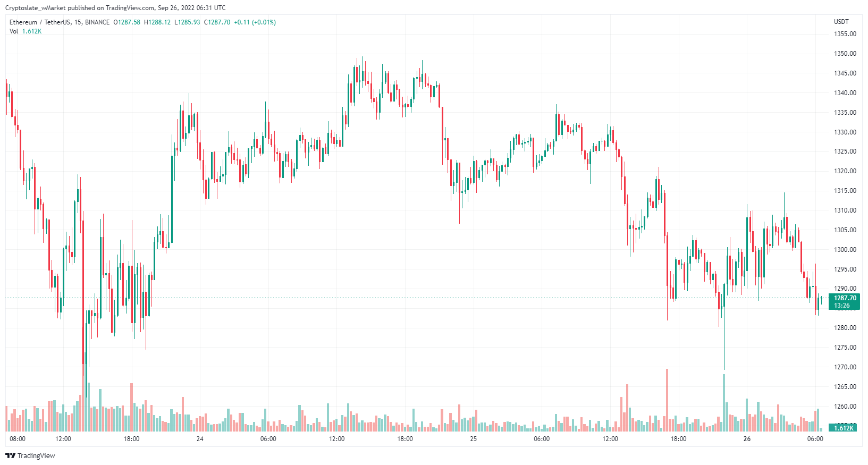Click the current price tag 1287.70

[x=844, y=298]
